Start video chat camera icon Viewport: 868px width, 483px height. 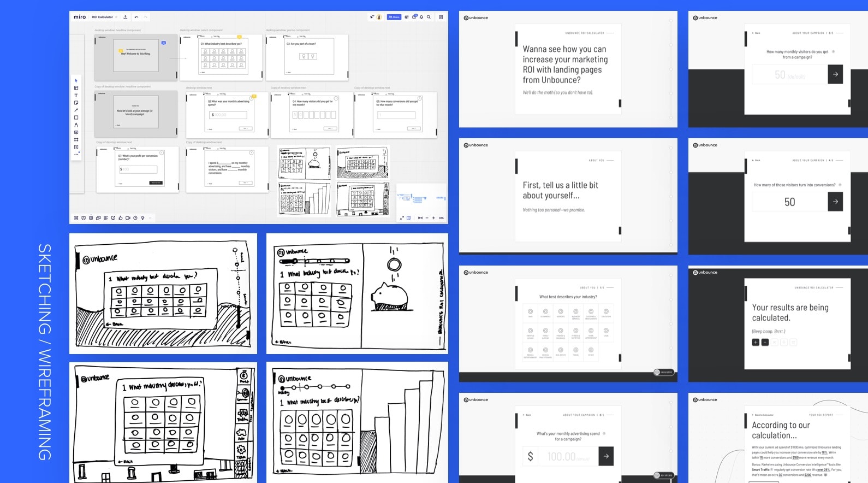tap(128, 217)
